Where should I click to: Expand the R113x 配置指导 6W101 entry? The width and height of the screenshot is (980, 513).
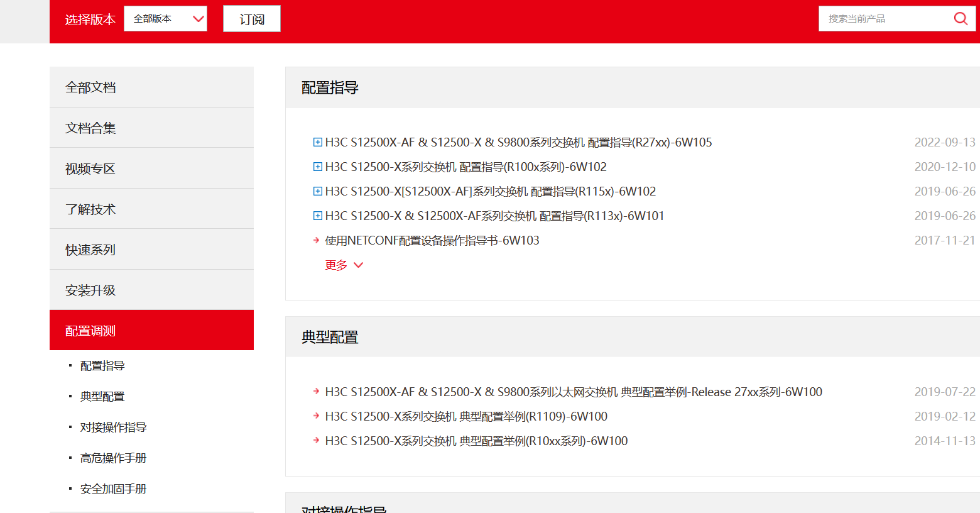click(x=318, y=216)
